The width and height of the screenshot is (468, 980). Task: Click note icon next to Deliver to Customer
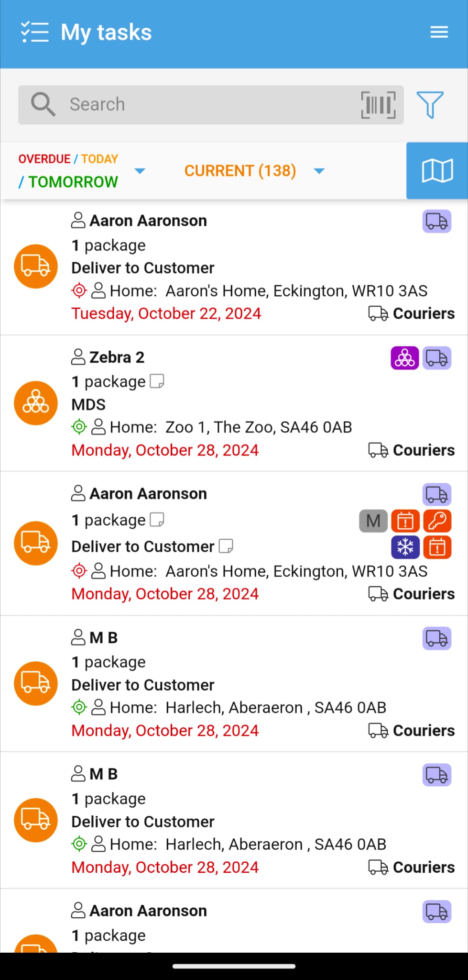(226, 546)
